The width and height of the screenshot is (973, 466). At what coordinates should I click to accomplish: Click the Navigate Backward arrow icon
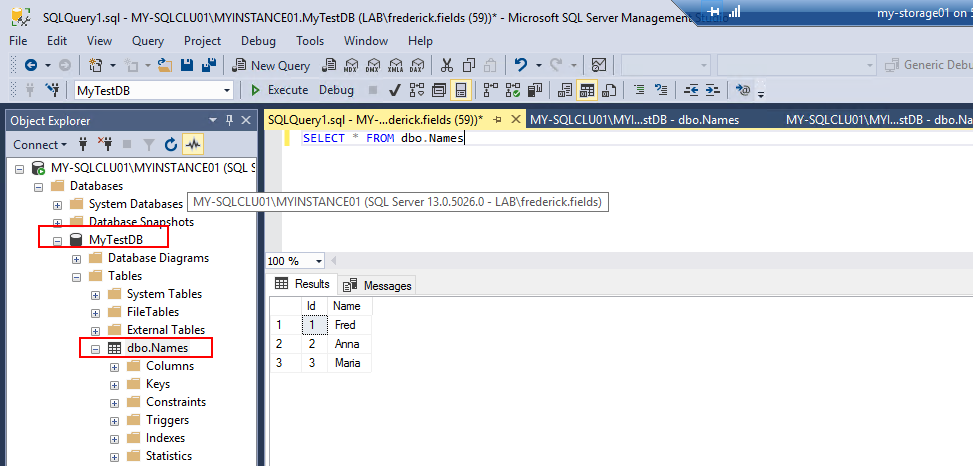click(x=30, y=65)
